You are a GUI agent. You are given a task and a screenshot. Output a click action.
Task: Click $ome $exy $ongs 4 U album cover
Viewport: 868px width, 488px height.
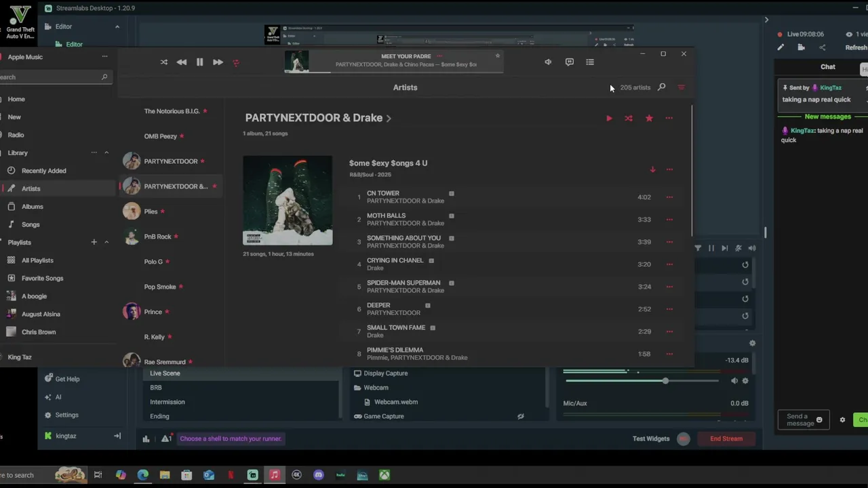[x=288, y=201]
